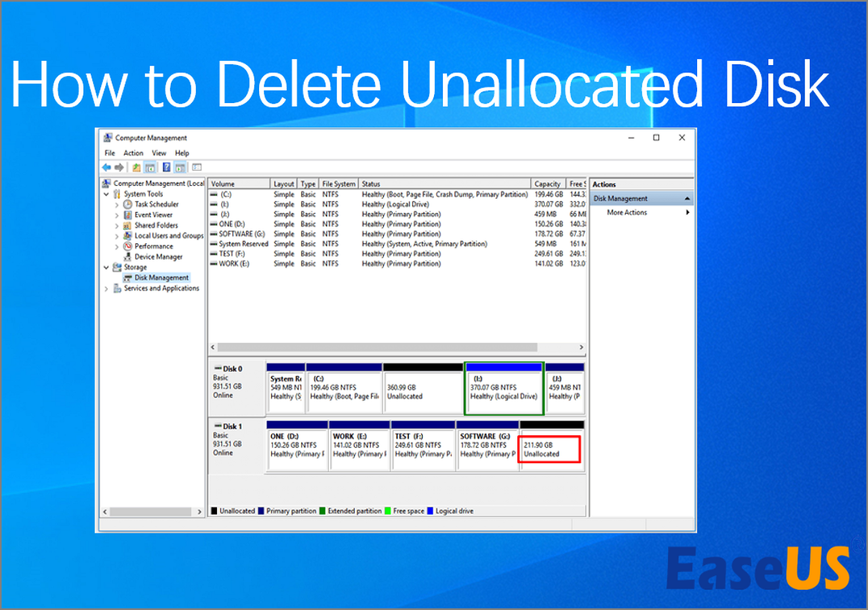Sort by the Capacity column header

pyautogui.click(x=548, y=184)
